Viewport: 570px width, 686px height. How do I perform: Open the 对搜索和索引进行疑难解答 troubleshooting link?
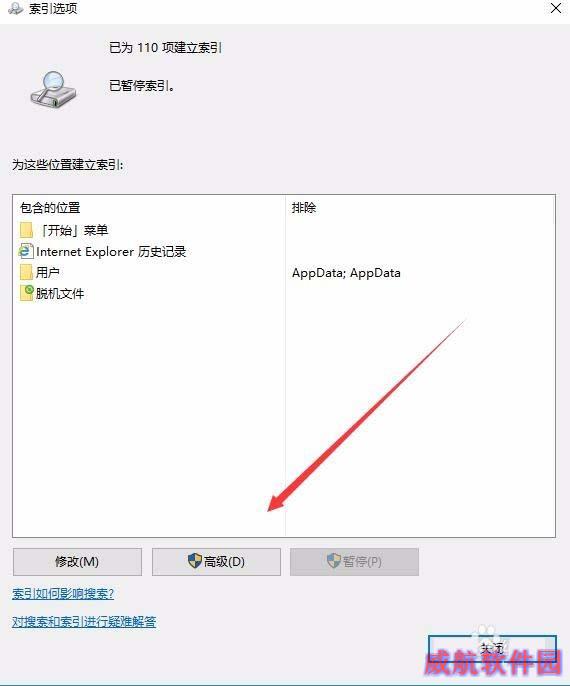point(84,622)
